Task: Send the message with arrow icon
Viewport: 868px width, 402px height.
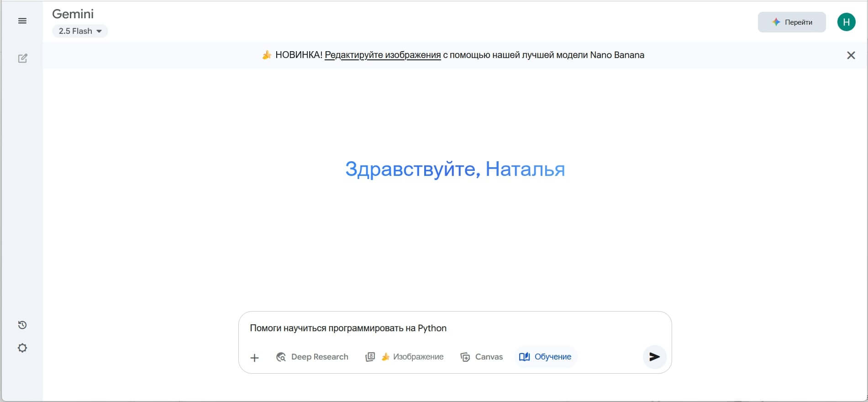Action: (x=654, y=357)
